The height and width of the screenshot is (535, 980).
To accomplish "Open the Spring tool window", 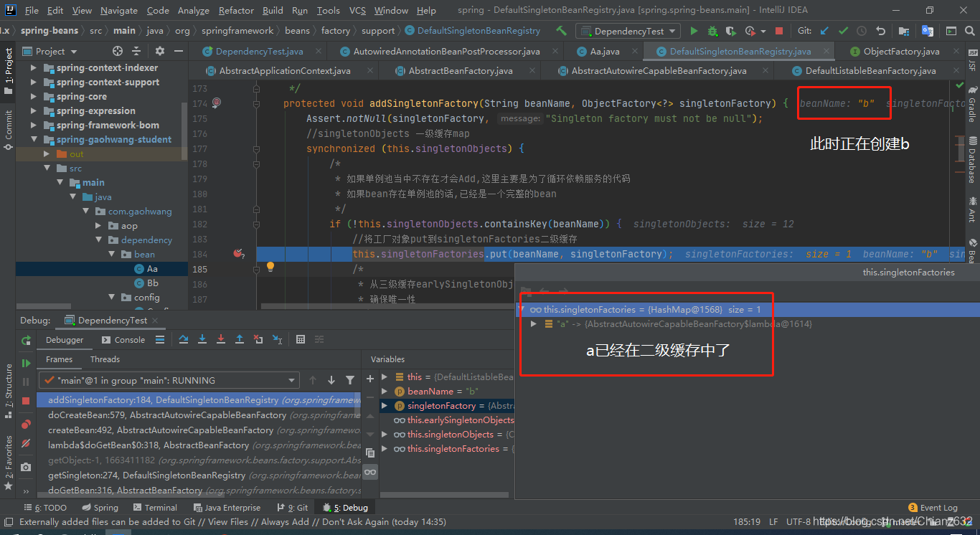I will 99,507.
